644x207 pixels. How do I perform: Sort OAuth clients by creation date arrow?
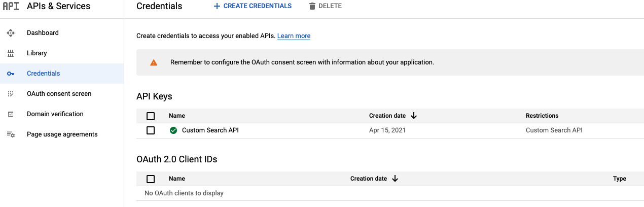tap(395, 179)
